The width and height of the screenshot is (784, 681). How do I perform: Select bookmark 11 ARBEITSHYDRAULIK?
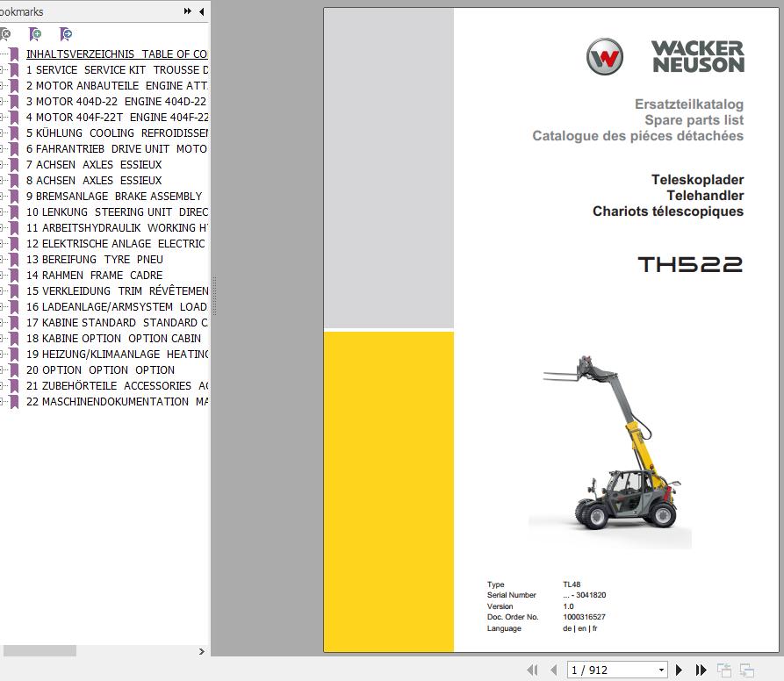tap(117, 228)
